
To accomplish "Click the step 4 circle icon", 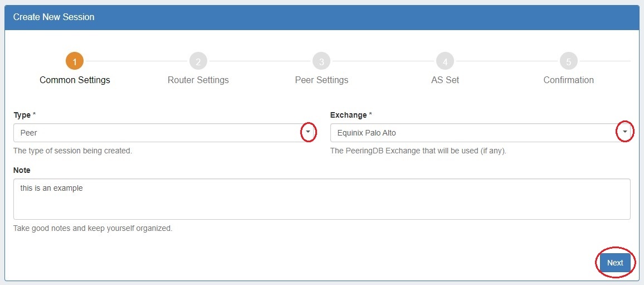I will pos(445,61).
